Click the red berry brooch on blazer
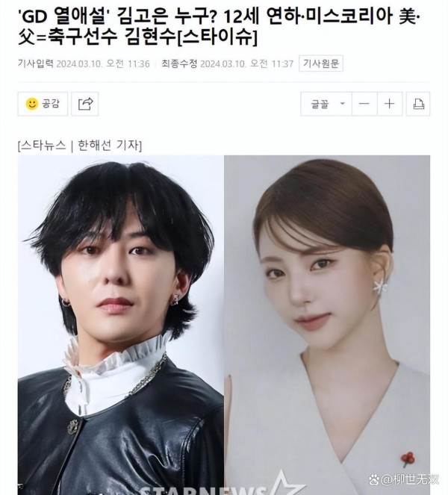The width and height of the screenshot is (448, 495). pyautogui.click(x=408, y=459)
